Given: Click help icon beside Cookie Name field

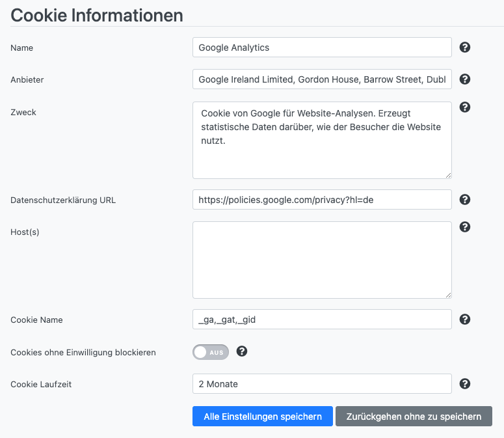Looking at the screenshot, I should (465, 320).
